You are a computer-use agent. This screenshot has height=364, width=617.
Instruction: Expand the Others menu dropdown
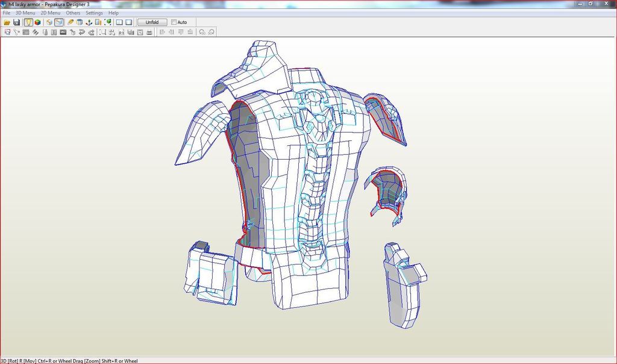[x=73, y=13]
